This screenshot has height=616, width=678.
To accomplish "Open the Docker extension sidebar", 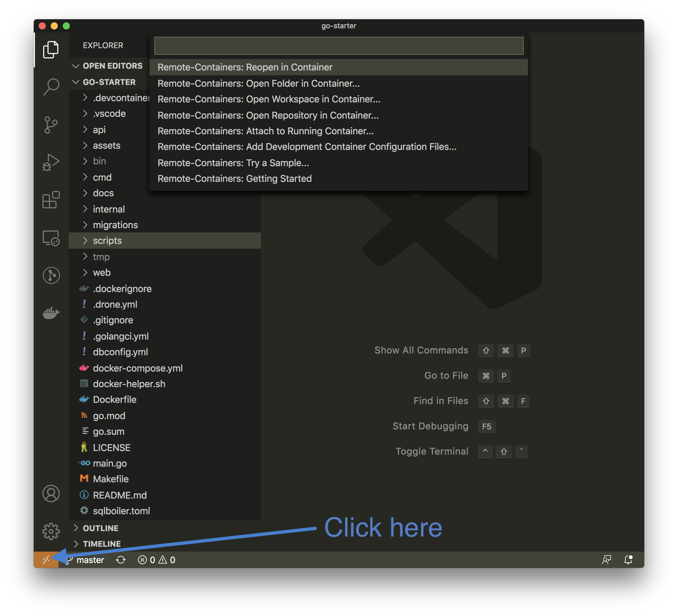I will tap(51, 313).
